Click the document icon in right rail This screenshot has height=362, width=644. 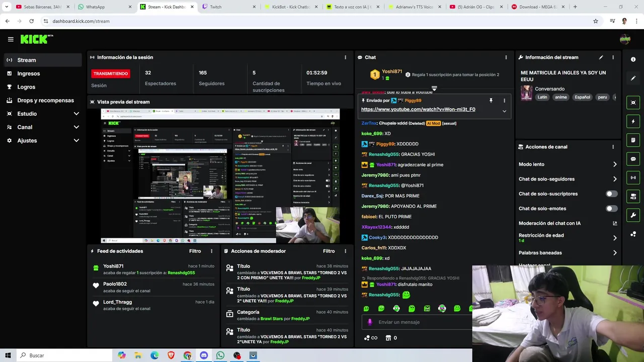[x=633, y=140]
